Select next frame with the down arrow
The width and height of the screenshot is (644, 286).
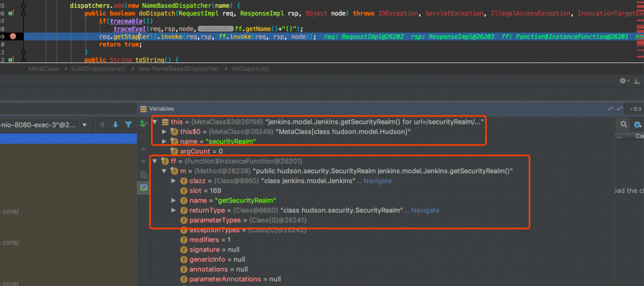pos(115,124)
